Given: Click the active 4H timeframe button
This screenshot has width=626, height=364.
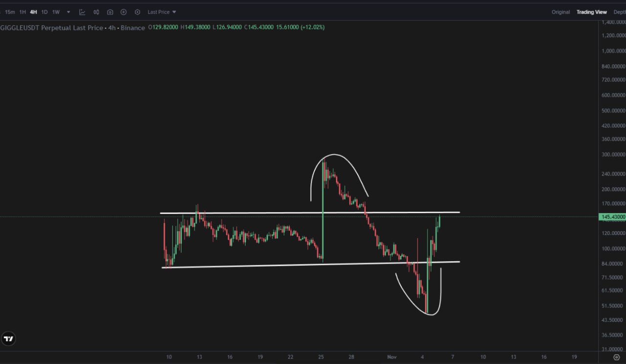Looking at the screenshot, I should [33, 12].
